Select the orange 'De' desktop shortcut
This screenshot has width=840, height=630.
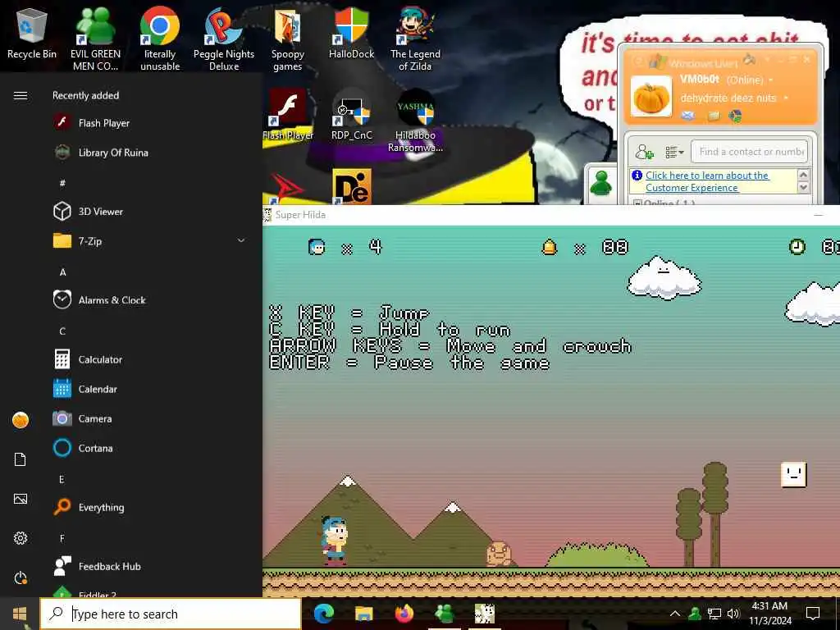(351, 186)
